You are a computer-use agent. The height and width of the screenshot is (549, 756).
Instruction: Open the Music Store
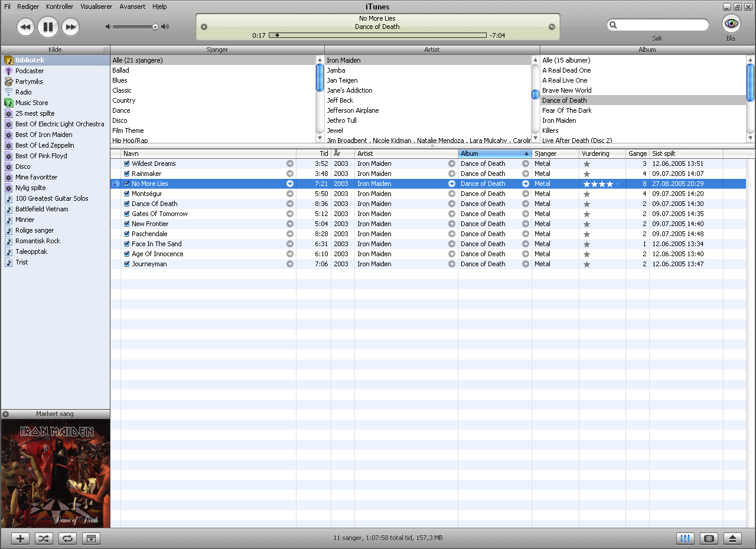(x=31, y=103)
